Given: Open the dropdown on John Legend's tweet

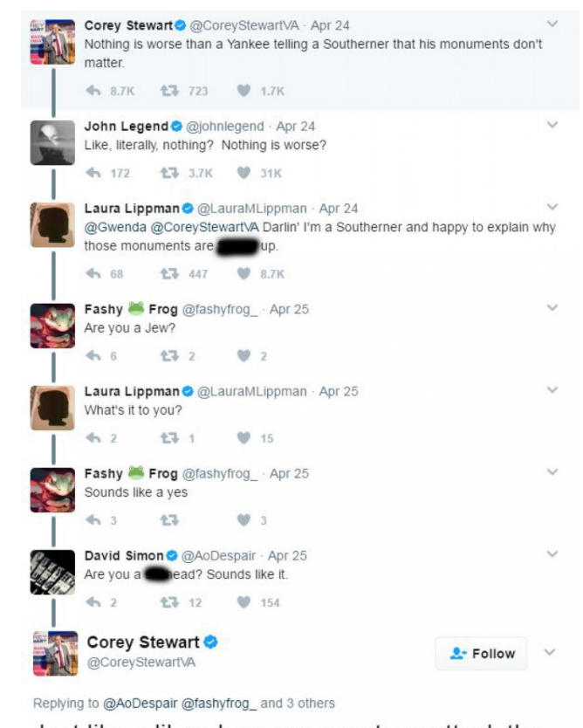Looking at the screenshot, I should pyautogui.click(x=552, y=125).
